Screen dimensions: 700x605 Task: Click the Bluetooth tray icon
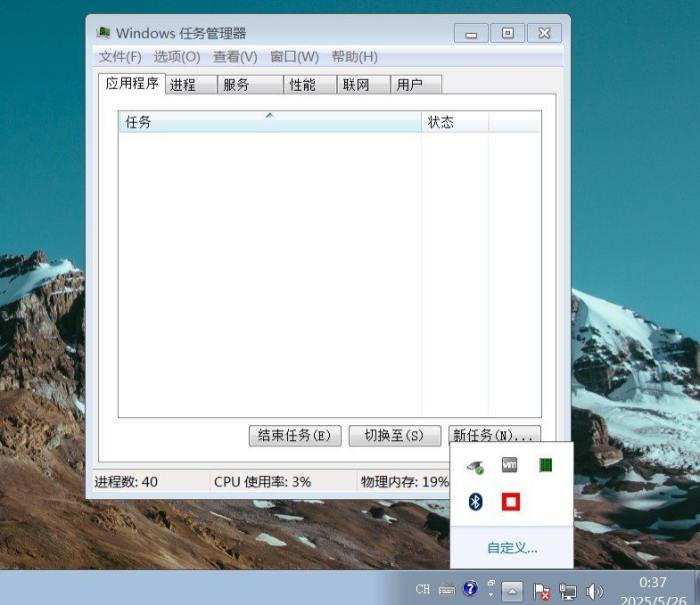[x=475, y=501]
